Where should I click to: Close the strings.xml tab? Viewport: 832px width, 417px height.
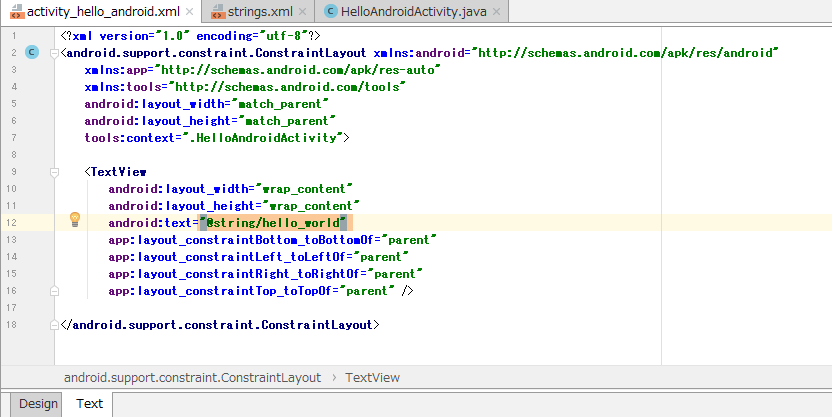click(x=302, y=12)
